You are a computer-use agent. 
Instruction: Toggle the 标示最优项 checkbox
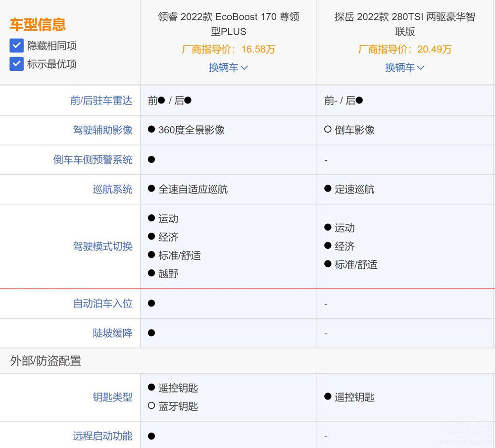(17, 64)
